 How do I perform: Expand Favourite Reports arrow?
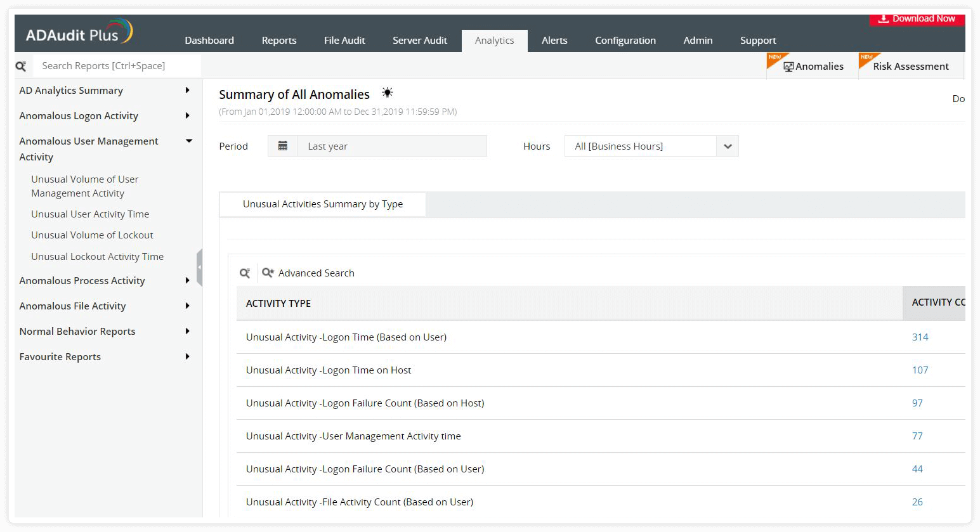coord(187,357)
